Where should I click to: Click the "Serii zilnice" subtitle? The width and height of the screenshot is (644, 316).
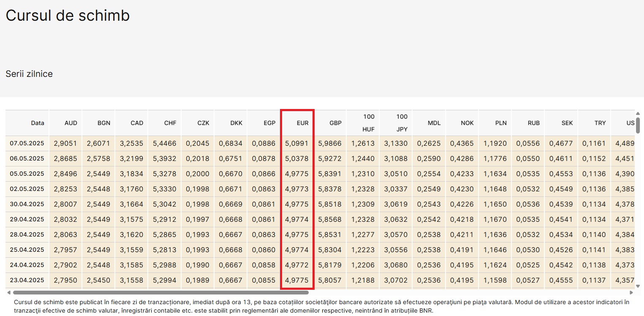(x=29, y=74)
